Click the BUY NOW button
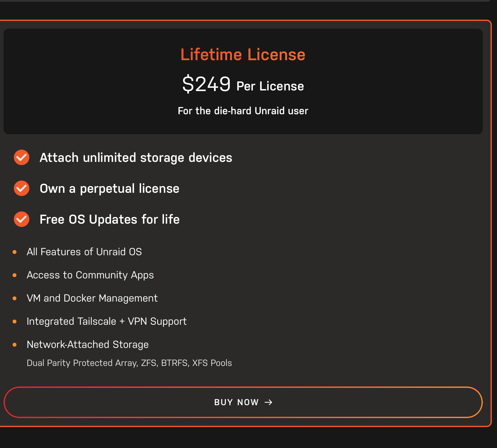 tap(243, 402)
